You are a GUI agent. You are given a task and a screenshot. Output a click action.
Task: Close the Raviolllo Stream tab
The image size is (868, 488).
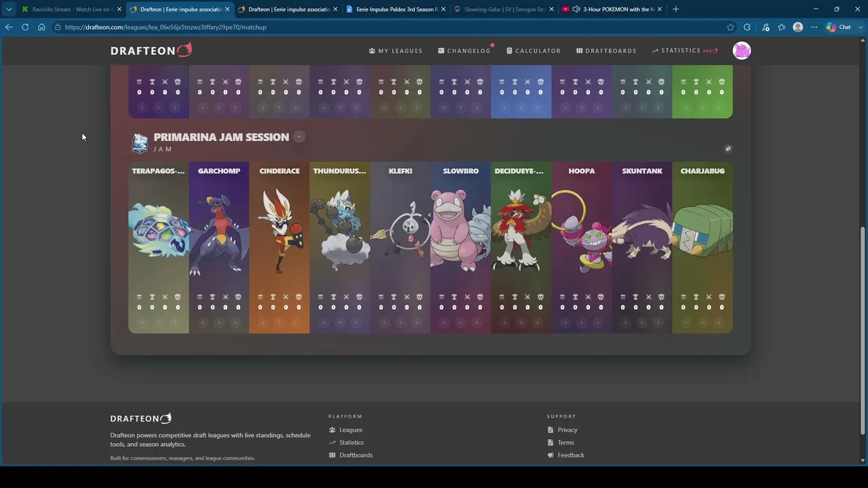(x=119, y=9)
